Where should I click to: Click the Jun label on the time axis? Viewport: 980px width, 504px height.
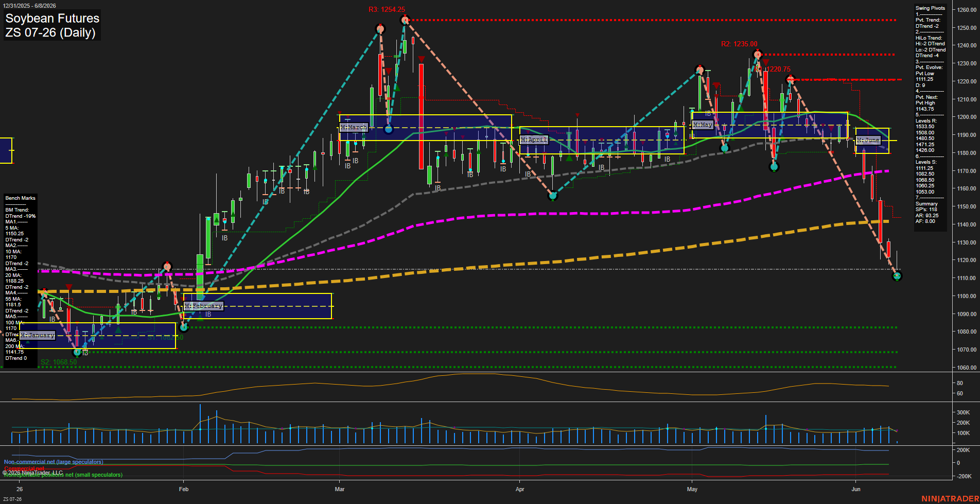[856, 489]
